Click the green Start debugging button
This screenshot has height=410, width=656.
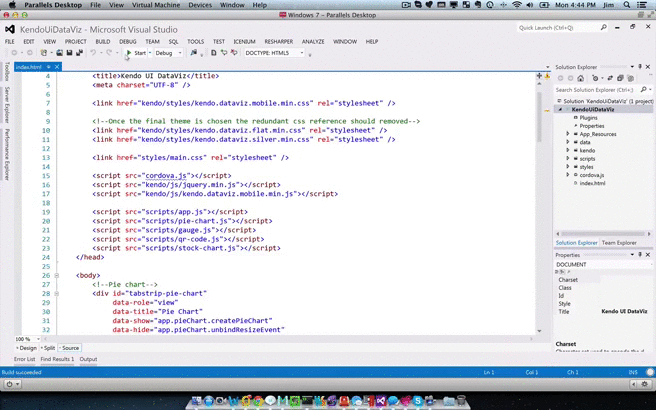[x=136, y=53]
